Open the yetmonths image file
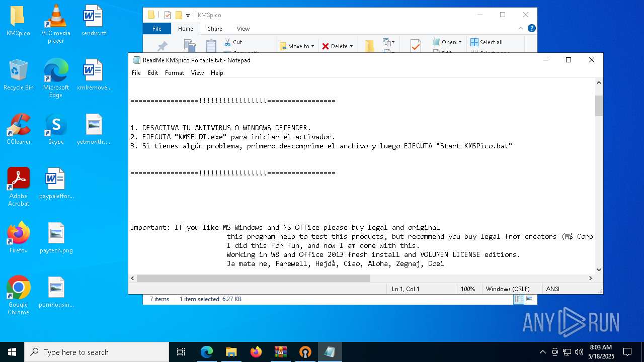The image size is (644, 362). pyautogui.click(x=94, y=130)
